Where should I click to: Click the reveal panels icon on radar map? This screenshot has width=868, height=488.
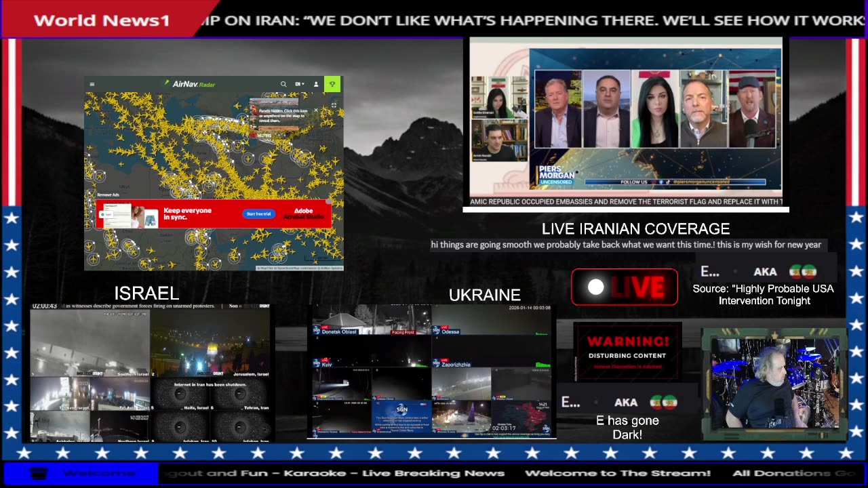point(334,106)
